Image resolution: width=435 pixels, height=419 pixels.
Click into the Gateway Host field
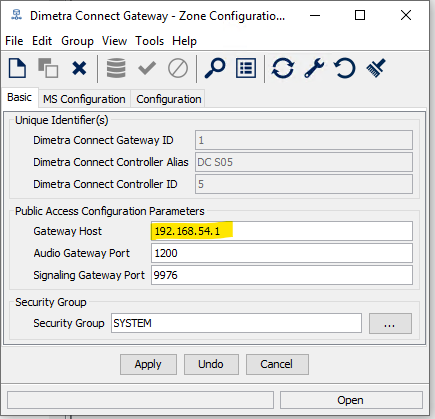282,231
